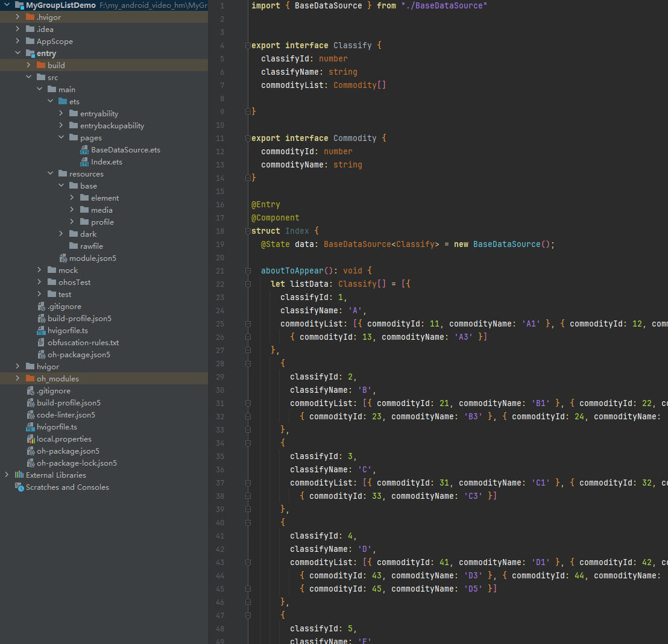The image size is (668, 644).
Task: Click BaseDataSource in the import statement
Action: (328, 5)
